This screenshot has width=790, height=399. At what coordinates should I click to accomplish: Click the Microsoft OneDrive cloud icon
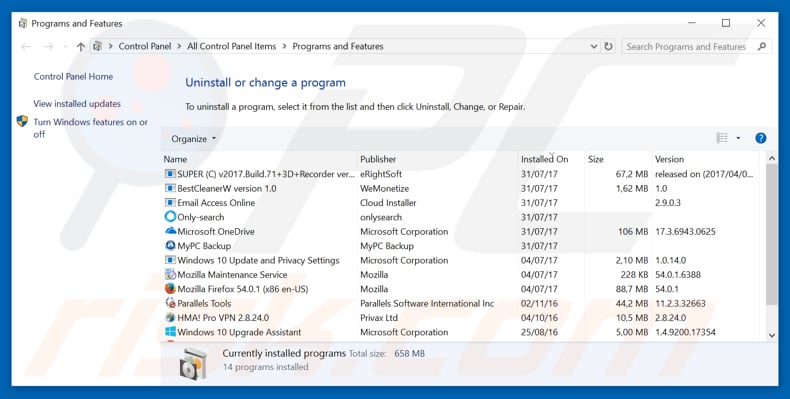click(x=170, y=231)
